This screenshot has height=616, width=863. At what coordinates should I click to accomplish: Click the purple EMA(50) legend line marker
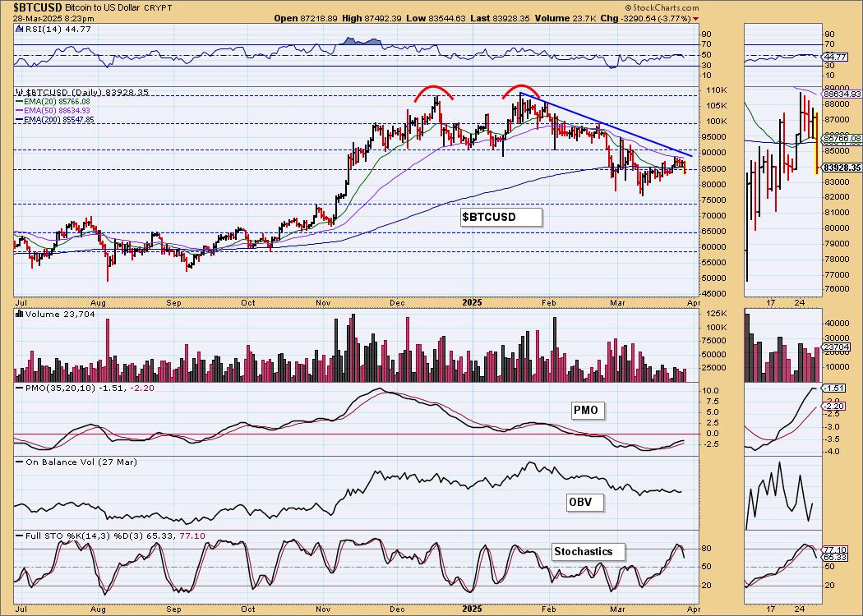pos(20,111)
